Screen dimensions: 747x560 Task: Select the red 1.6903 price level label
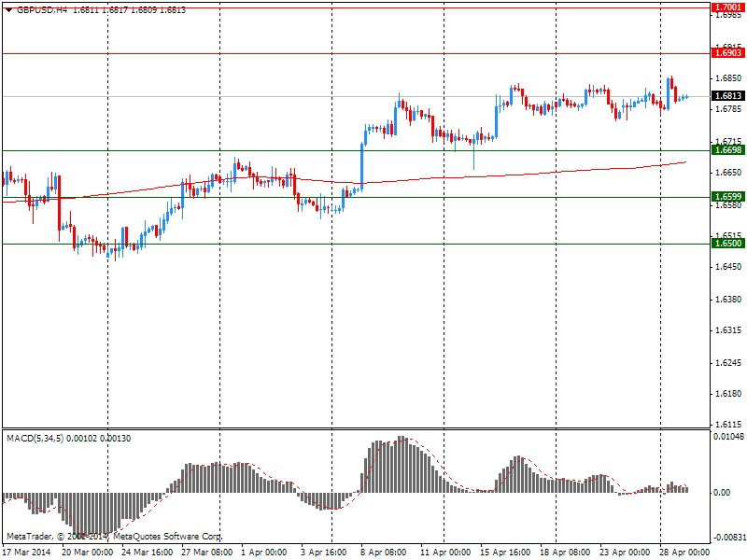pos(727,54)
